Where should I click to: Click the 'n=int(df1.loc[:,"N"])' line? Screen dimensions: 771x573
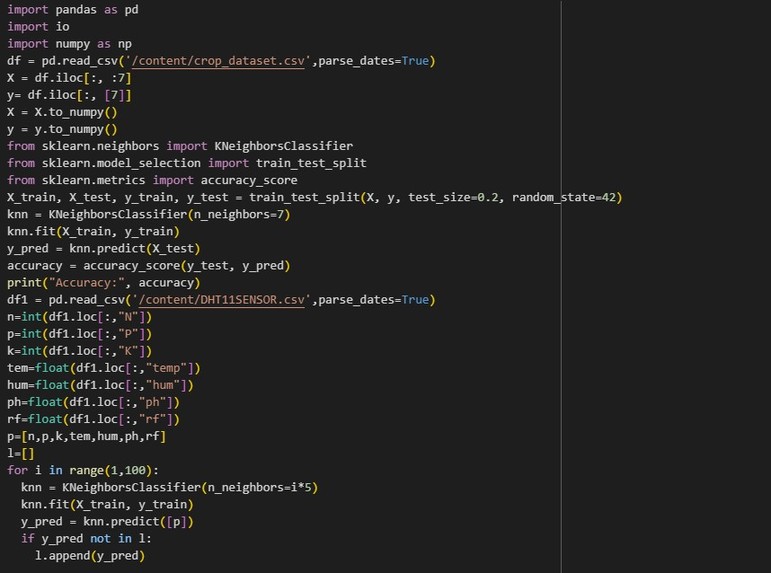pyautogui.click(x=80, y=317)
